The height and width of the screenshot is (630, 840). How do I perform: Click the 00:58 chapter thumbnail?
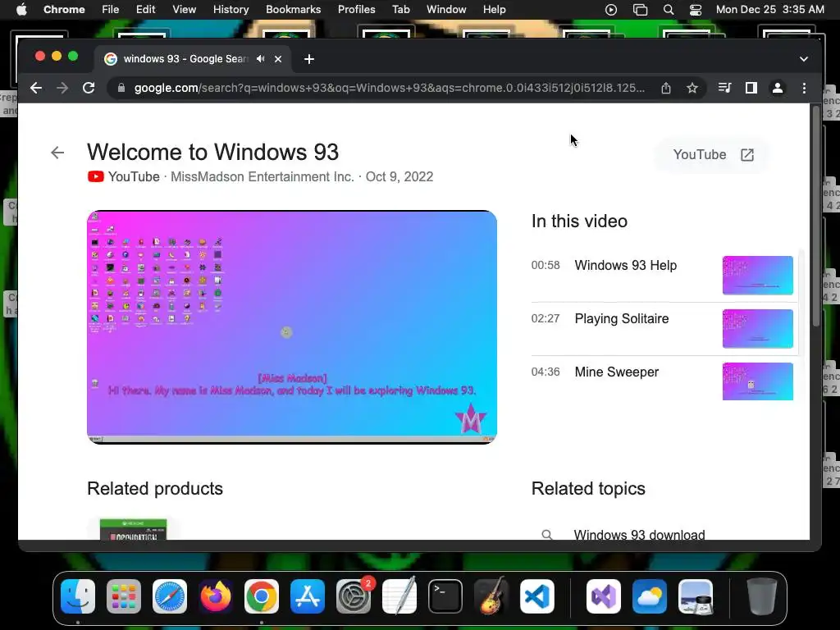757,276
